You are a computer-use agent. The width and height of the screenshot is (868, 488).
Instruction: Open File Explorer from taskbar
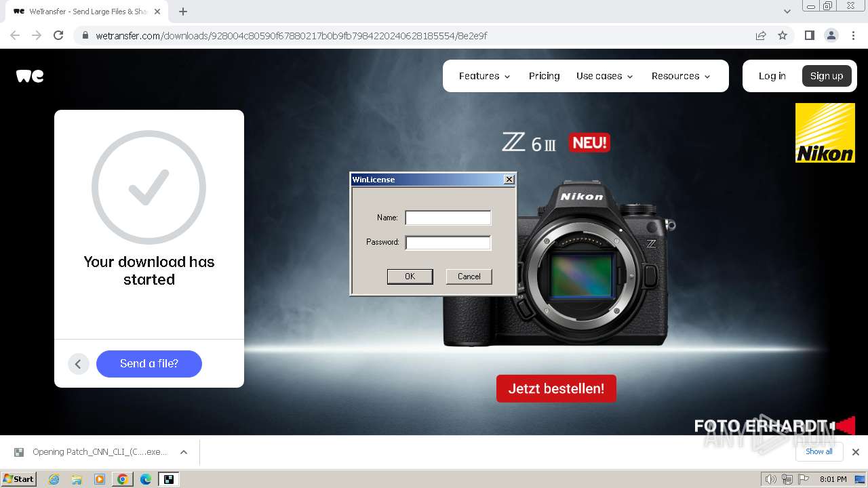click(77, 479)
